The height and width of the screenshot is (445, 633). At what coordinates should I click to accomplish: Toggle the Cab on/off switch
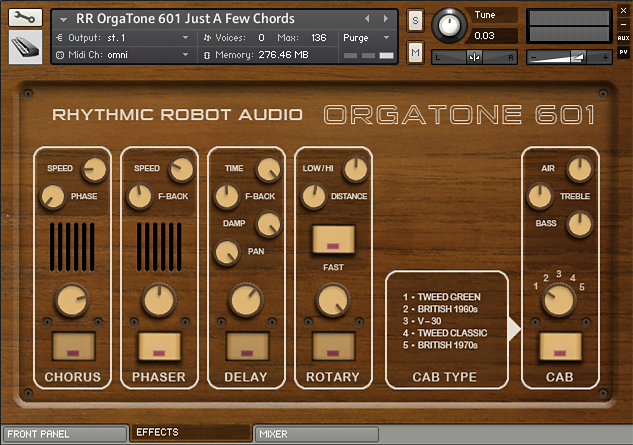[x=560, y=346]
